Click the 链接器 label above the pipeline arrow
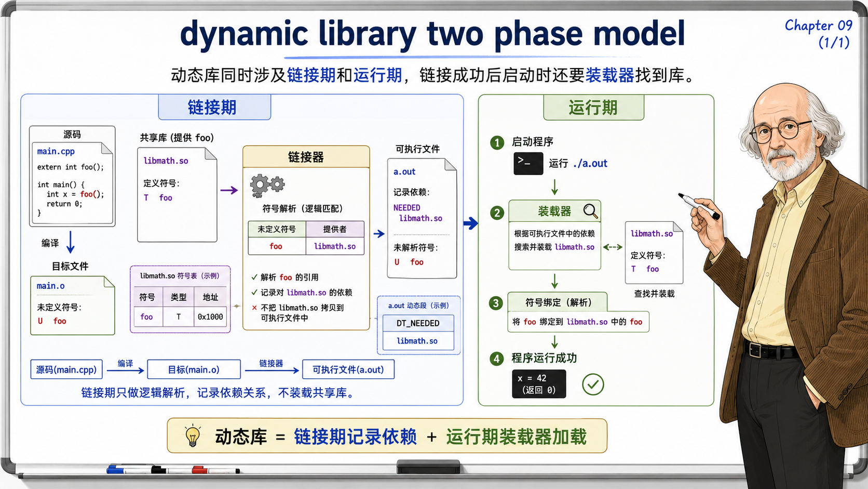868x489 pixels. tap(271, 363)
